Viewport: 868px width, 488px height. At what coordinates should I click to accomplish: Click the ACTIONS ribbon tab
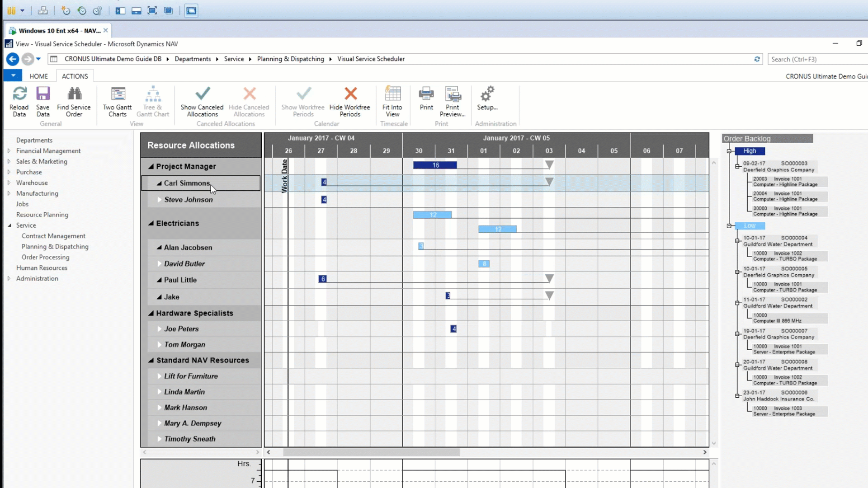74,75
